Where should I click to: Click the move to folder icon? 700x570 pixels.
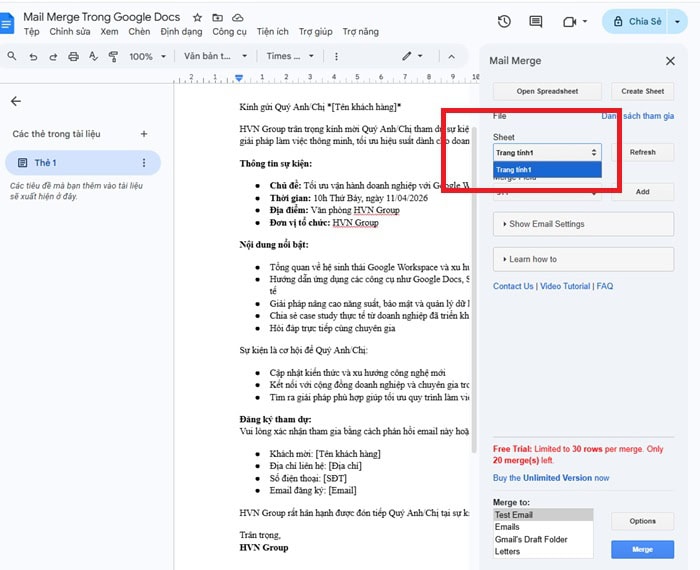coord(217,17)
